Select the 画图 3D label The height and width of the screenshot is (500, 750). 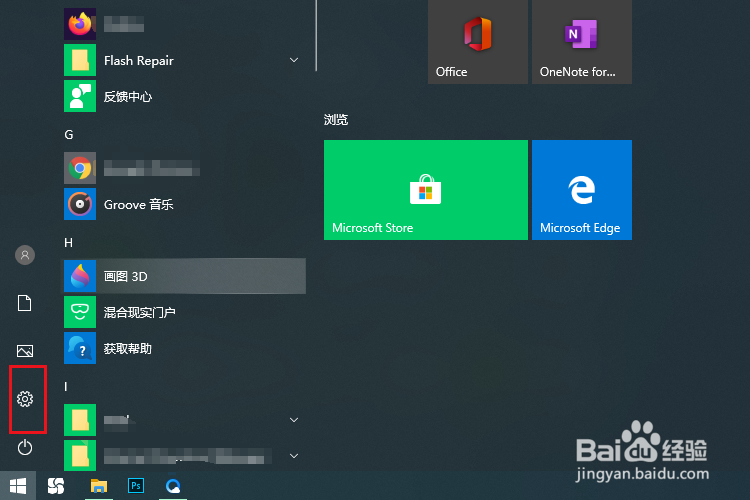pyautogui.click(x=126, y=277)
